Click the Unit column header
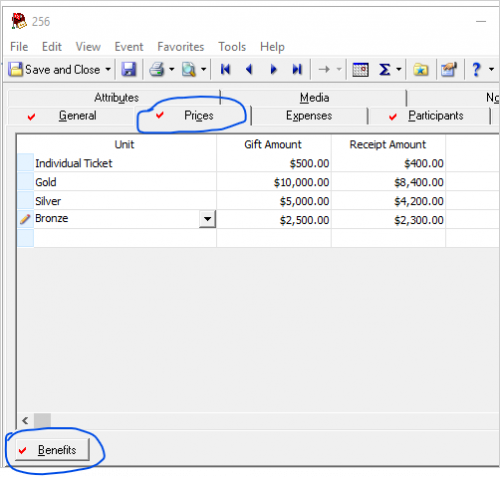This screenshot has width=500, height=477. [x=125, y=144]
